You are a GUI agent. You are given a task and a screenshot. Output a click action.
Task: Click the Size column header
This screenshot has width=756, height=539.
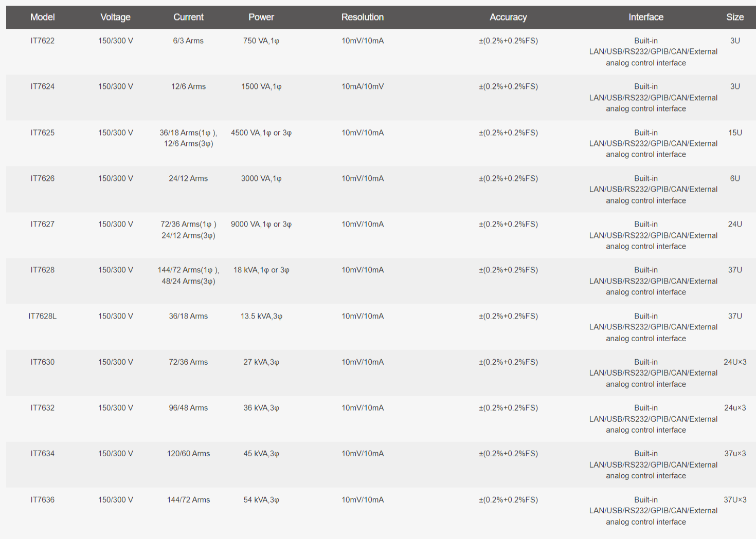tap(735, 17)
